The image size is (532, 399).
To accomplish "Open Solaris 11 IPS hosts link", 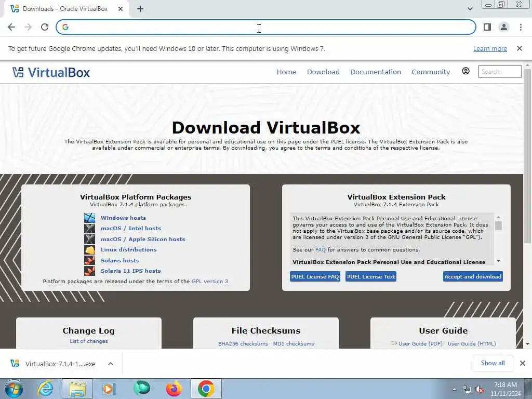I will [x=130, y=271].
